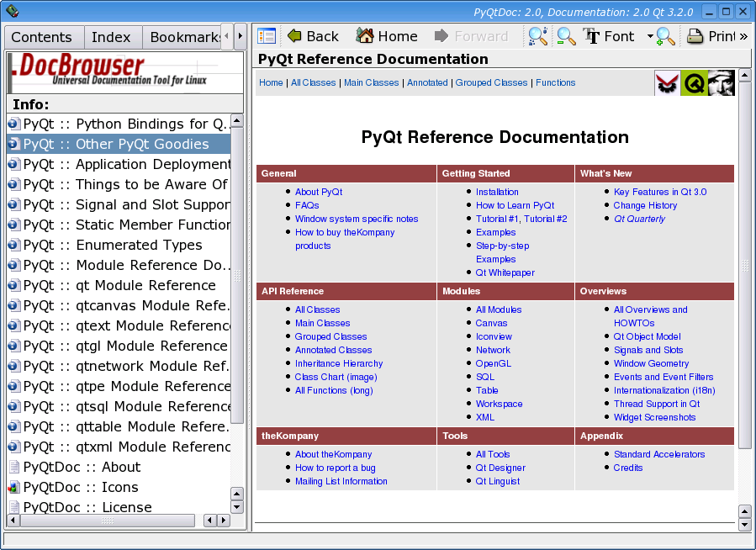This screenshot has height=550, width=756.
Task: Select PyQt :: qtcanvas Module Reference
Action: tap(119, 305)
